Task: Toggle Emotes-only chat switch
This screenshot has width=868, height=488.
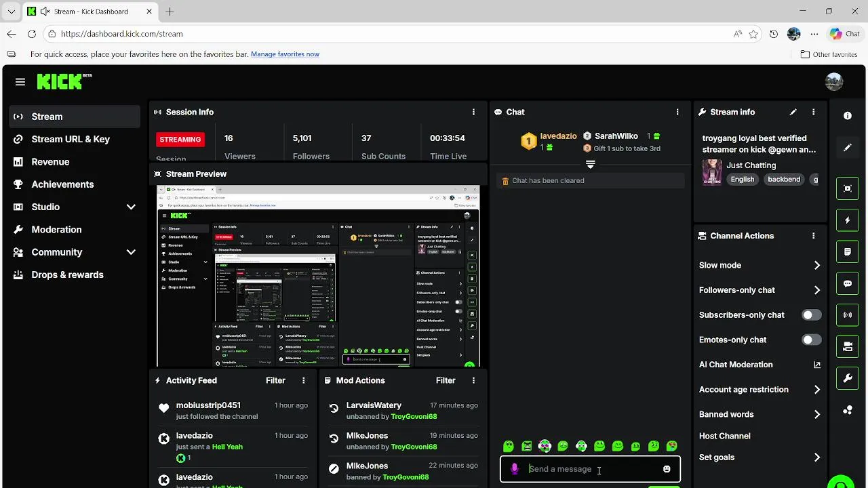Action: pyautogui.click(x=811, y=340)
